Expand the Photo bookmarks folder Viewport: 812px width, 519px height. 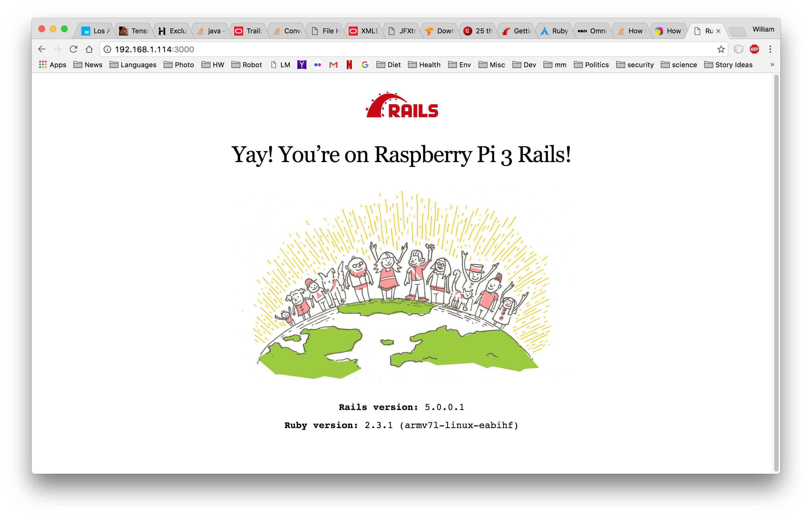click(x=179, y=65)
